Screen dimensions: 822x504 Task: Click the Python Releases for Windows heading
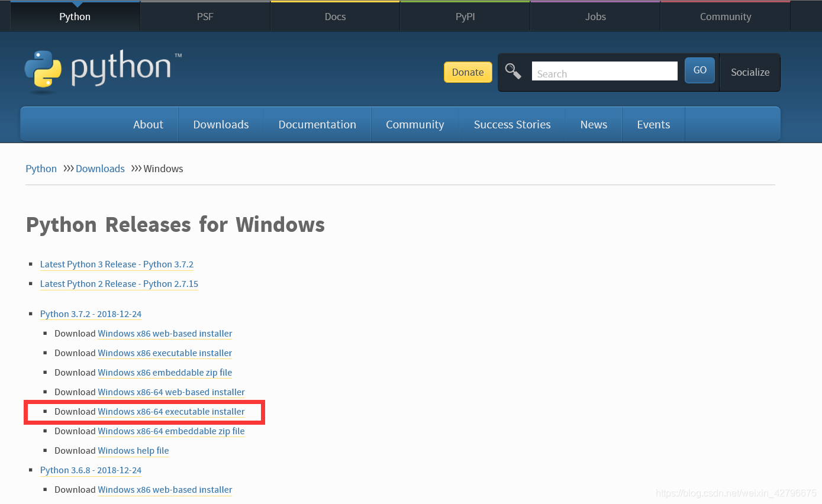[x=175, y=225]
